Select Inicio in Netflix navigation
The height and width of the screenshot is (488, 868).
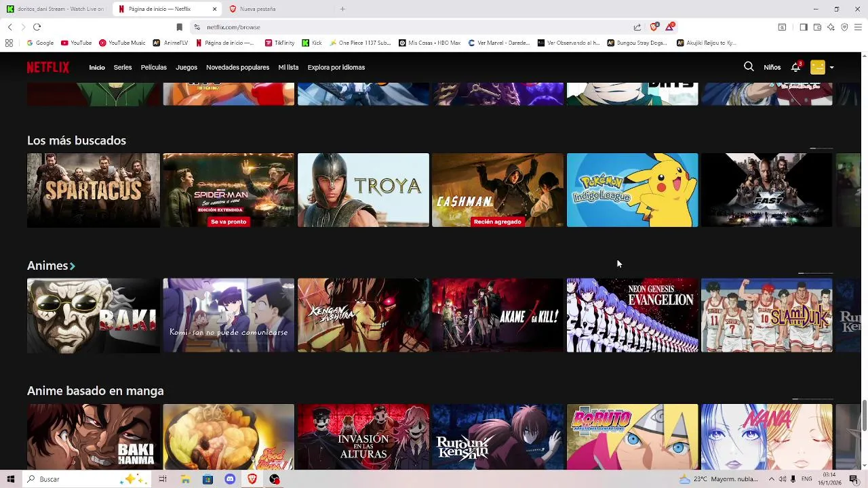click(97, 67)
